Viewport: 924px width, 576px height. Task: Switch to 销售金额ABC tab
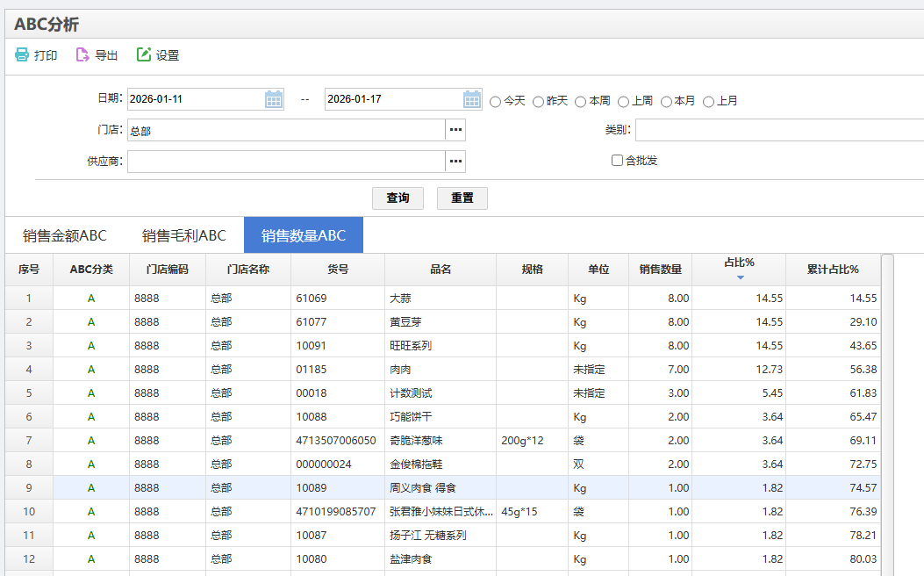65,235
